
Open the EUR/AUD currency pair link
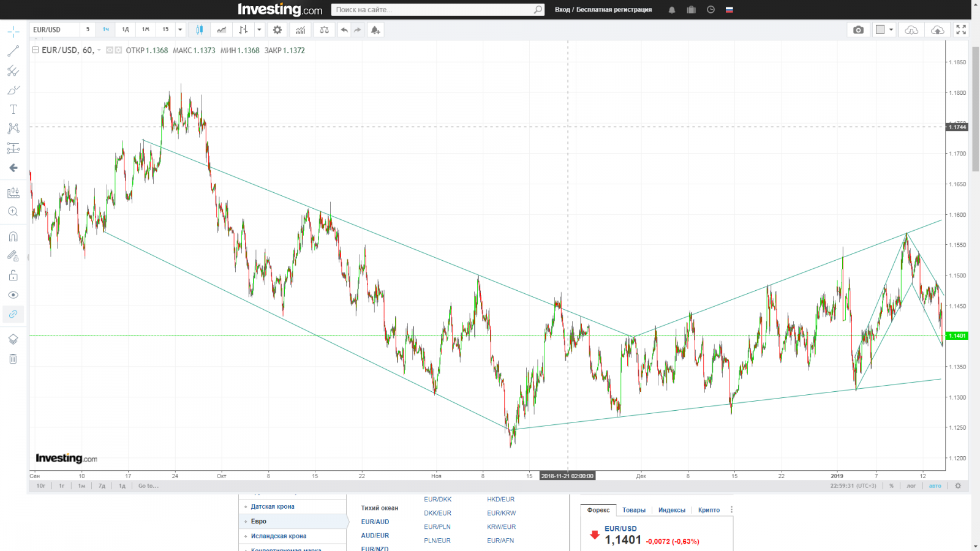[375, 522]
